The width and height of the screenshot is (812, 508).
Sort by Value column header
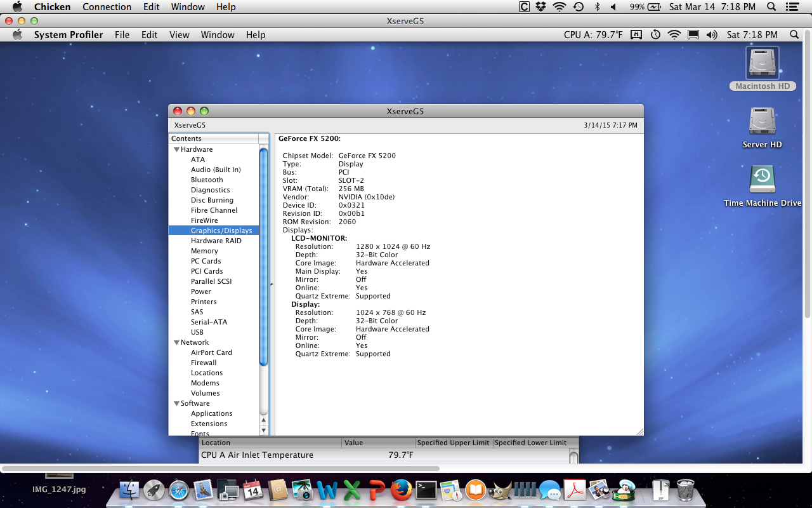pos(379,443)
